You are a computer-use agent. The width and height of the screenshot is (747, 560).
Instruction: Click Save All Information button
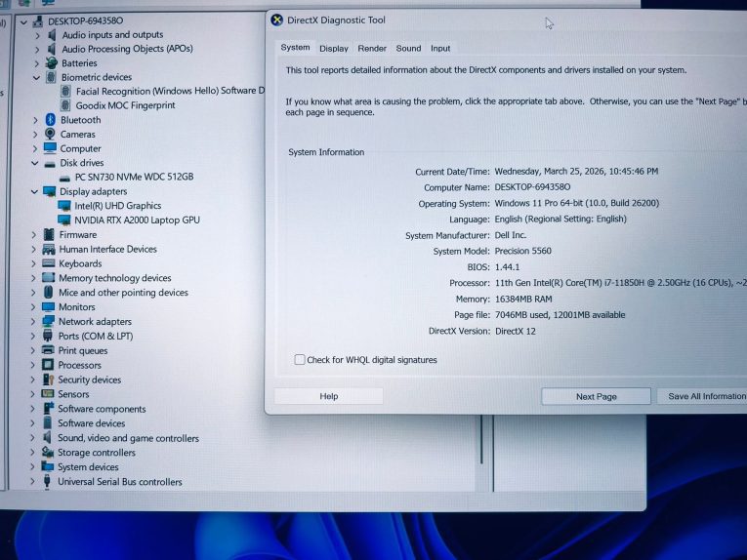coord(702,396)
